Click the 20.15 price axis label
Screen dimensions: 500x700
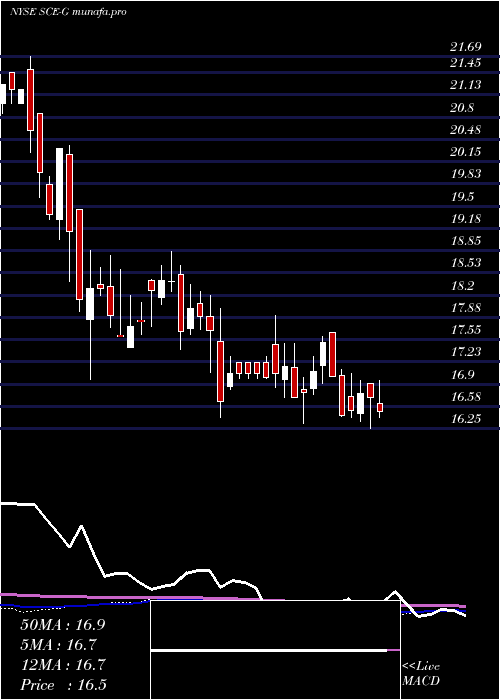466,152
